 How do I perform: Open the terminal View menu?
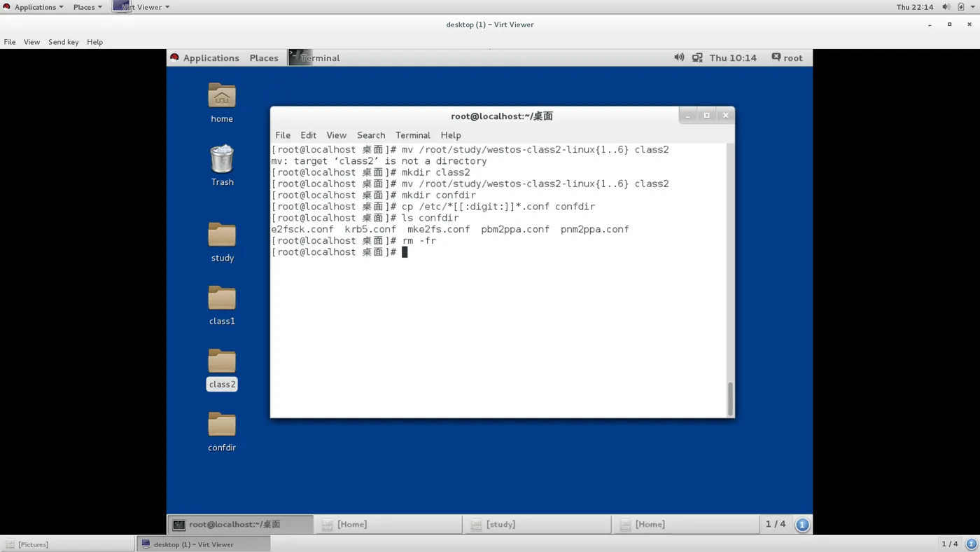point(336,135)
